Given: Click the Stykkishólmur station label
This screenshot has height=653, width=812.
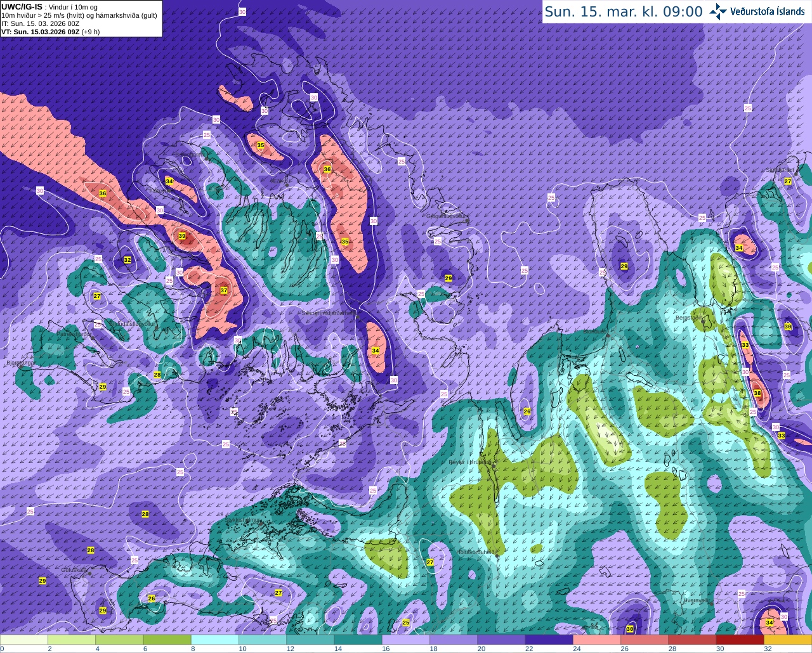Looking at the screenshot, I should pyautogui.click(x=244, y=520).
